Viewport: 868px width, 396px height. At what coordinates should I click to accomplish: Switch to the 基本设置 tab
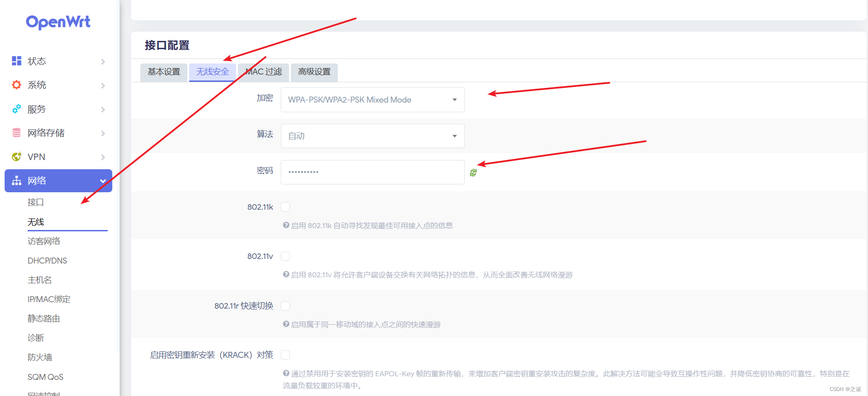[x=164, y=72]
